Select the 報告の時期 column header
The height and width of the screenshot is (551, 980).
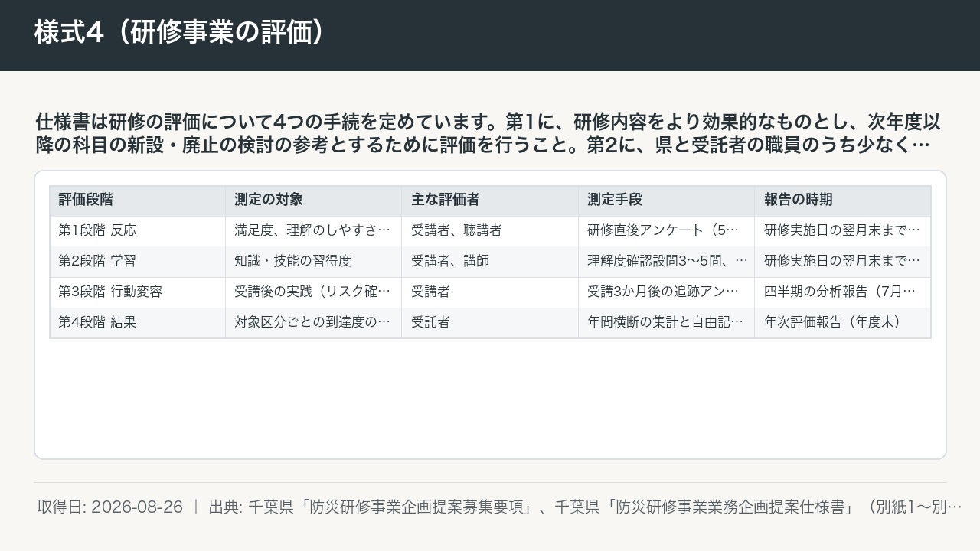842,201
